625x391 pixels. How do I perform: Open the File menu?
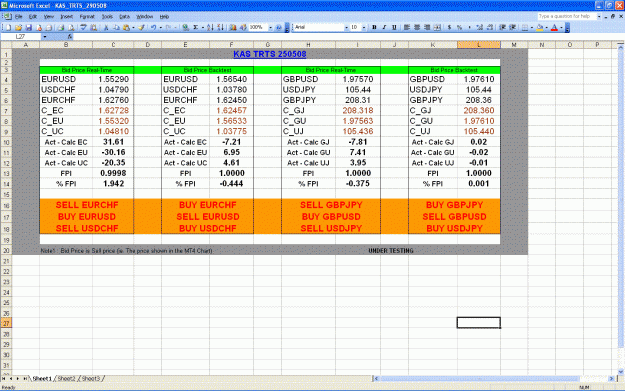click(18, 17)
